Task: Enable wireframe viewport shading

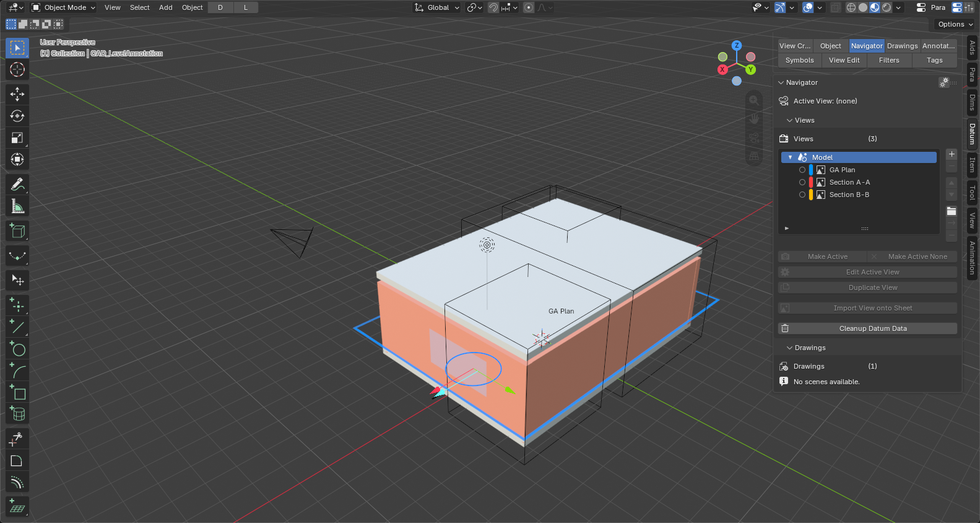Action: 851,7
